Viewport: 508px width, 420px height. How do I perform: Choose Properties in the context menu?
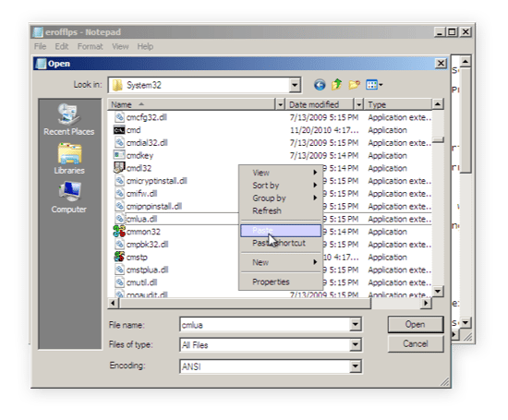click(x=281, y=282)
